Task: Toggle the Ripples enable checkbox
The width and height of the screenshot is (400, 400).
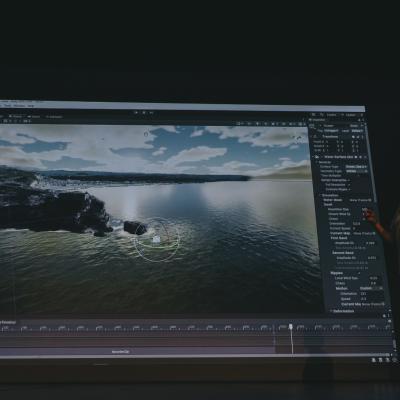Action: pos(359,273)
